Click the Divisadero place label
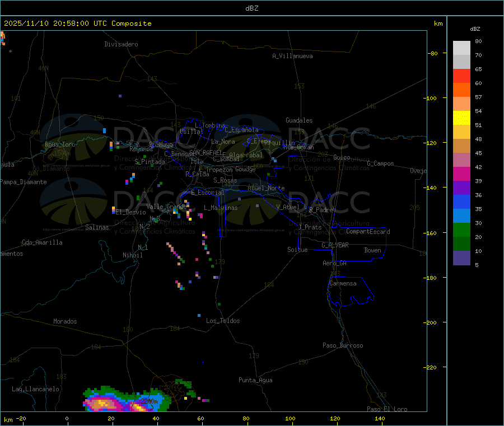This screenshot has height=426, width=504. [121, 44]
